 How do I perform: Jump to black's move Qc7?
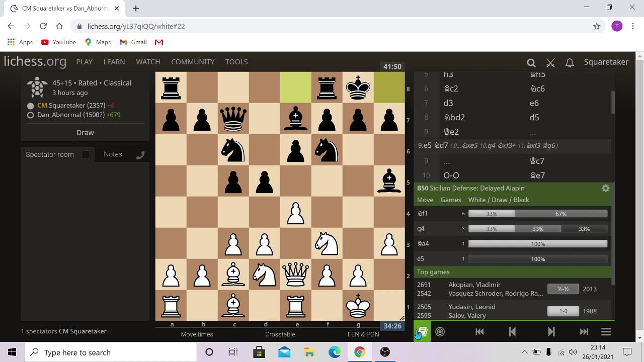point(537,161)
